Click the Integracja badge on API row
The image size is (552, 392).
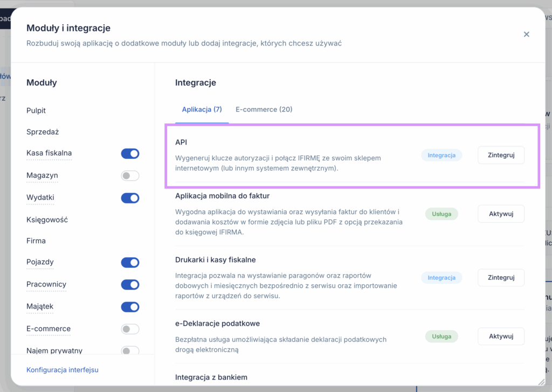tap(441, 155)
